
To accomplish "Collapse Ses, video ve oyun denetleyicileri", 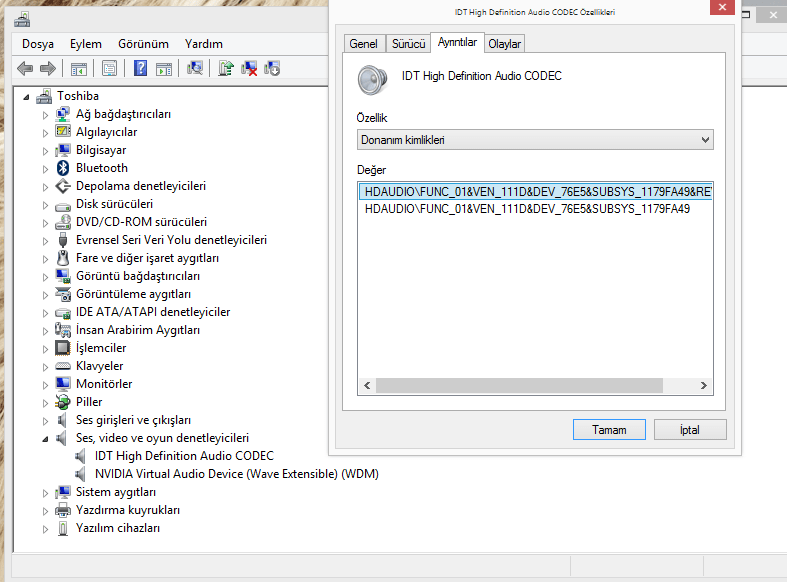I will tap(45, 439).
